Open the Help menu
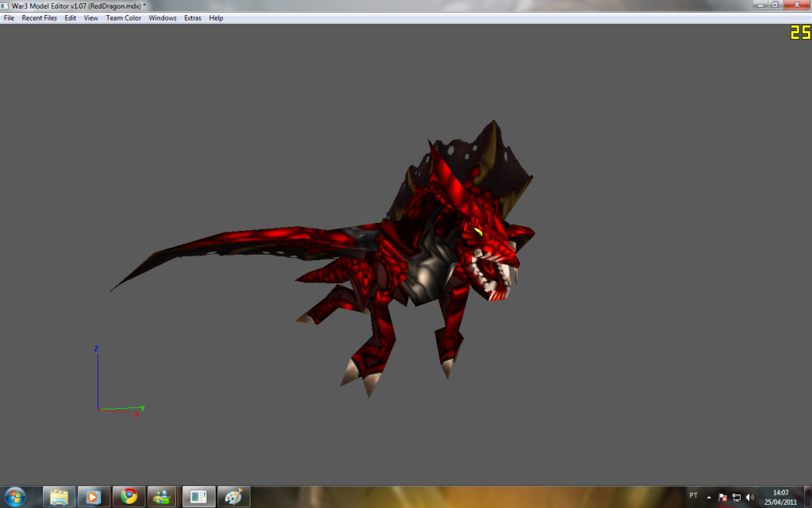Image resolution: width=812 pixels, height=508 pixels. (x=216, y=17)
